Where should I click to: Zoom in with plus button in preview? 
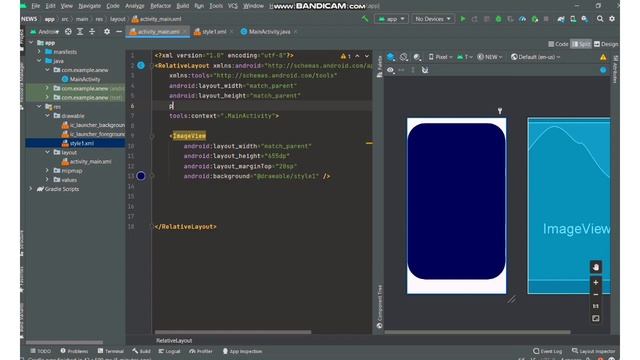596,282
